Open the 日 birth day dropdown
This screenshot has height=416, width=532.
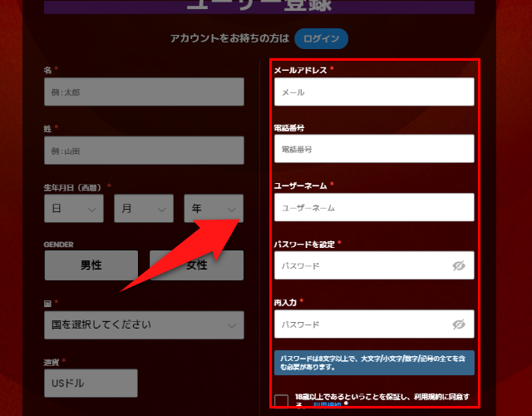[x=74, y=209]
